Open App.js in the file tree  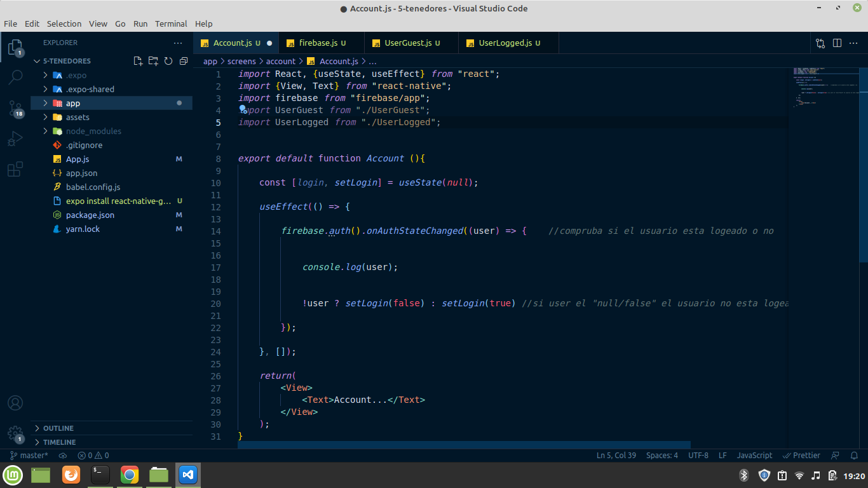point(111,159)
